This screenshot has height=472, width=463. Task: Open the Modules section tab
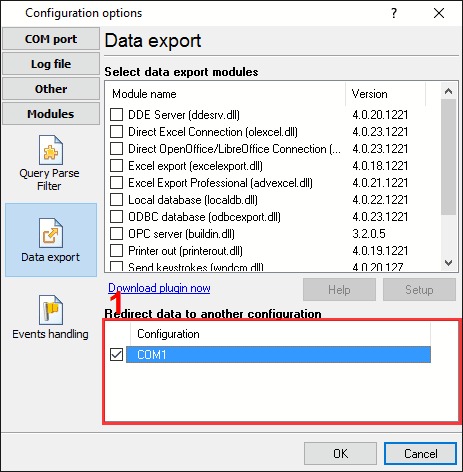(51, 114)
